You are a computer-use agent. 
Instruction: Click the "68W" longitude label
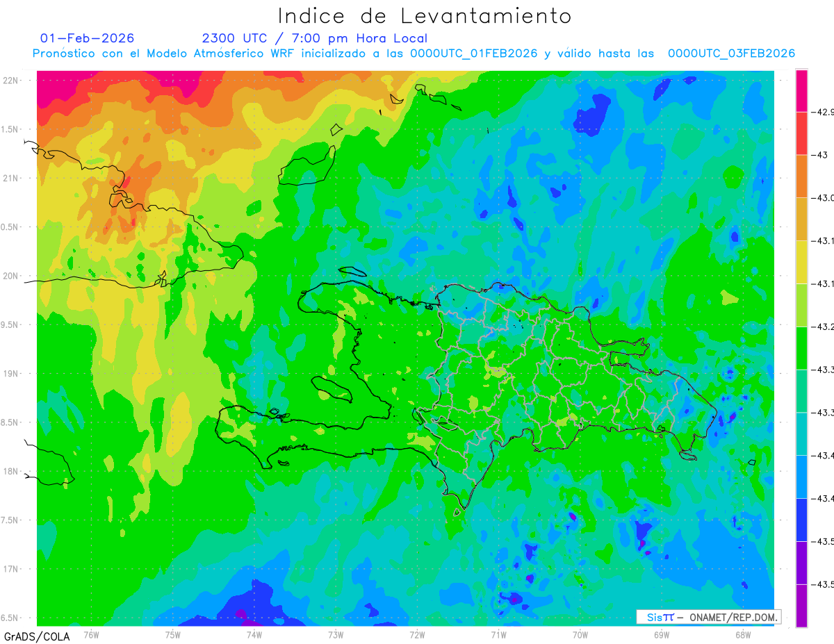pos(743,634)
